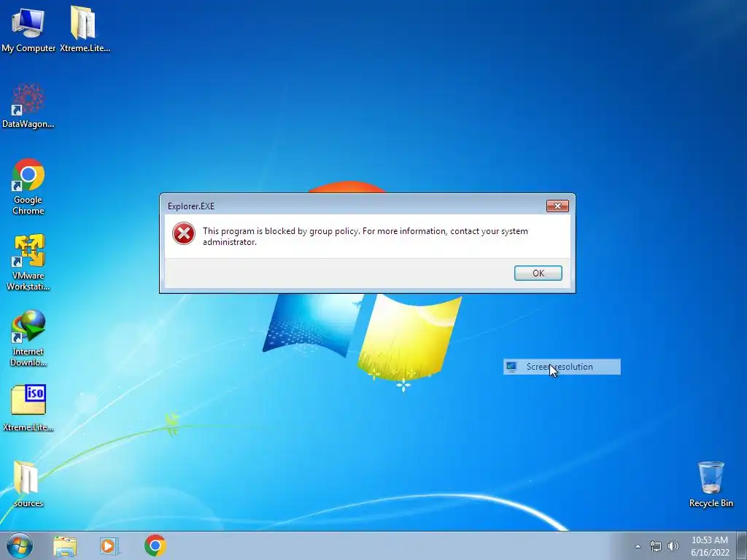Select the DataWagon shortcut icon
This screenshot has width=747, height=560.
point(28,106)
